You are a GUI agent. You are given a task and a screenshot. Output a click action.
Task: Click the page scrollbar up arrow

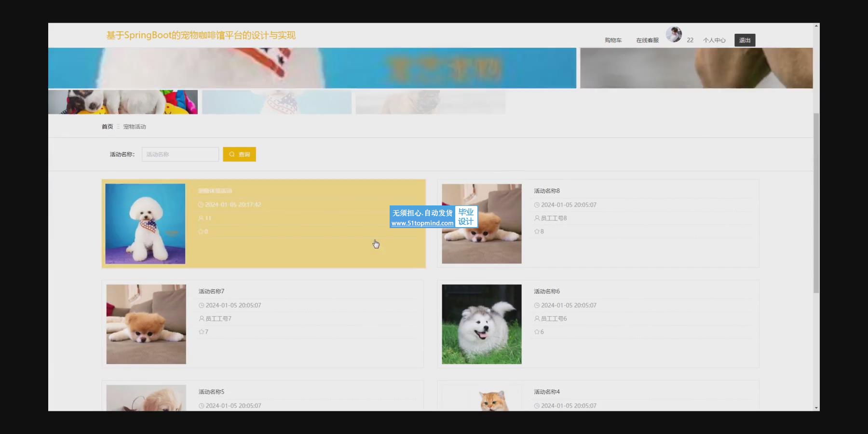816,26
